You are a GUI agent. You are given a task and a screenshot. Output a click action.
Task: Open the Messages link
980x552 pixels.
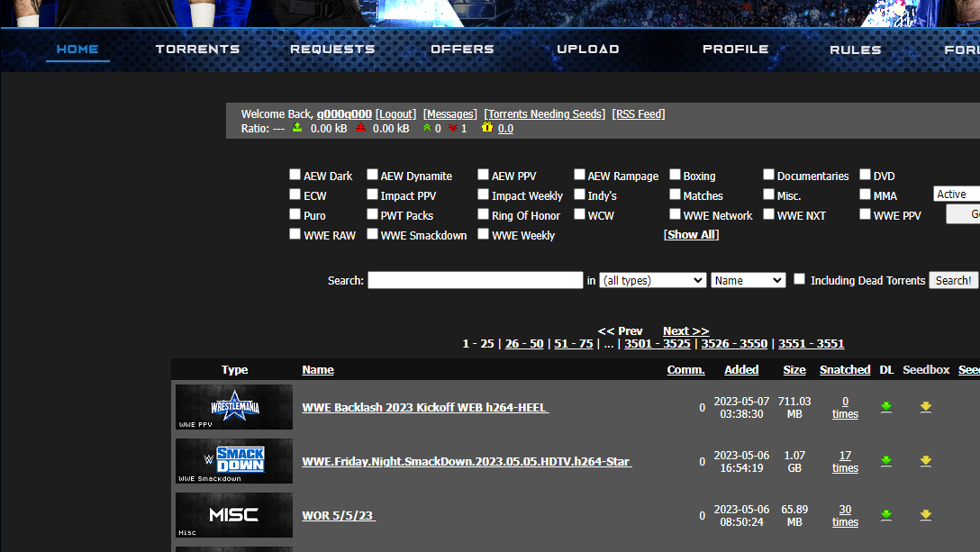pyautogui.click(x=450, y=113)
